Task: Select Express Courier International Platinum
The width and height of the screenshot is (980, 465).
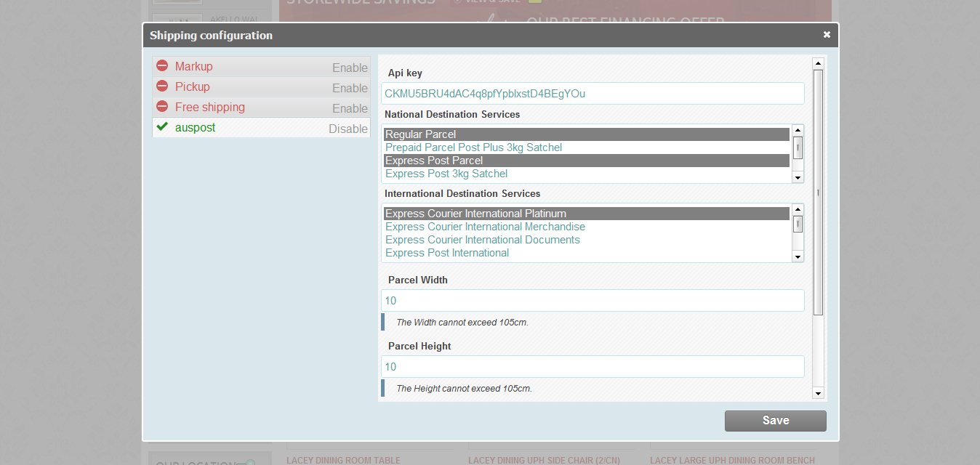Action: 587,214
